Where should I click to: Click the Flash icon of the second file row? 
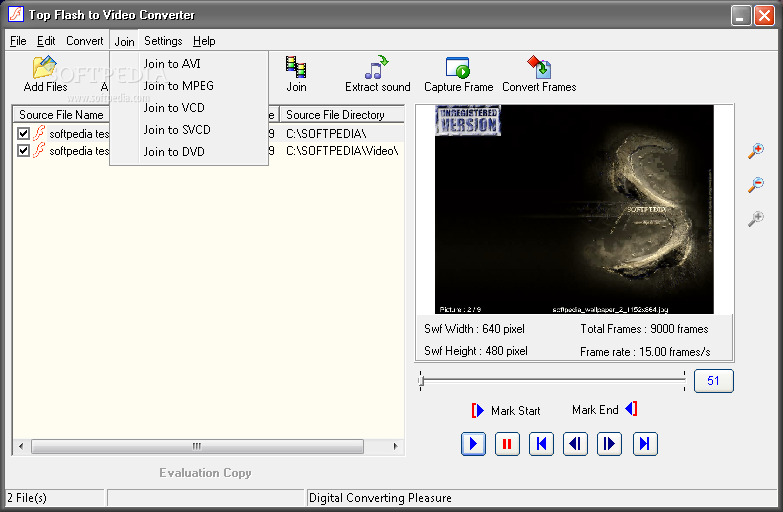[x=39, y=150]
